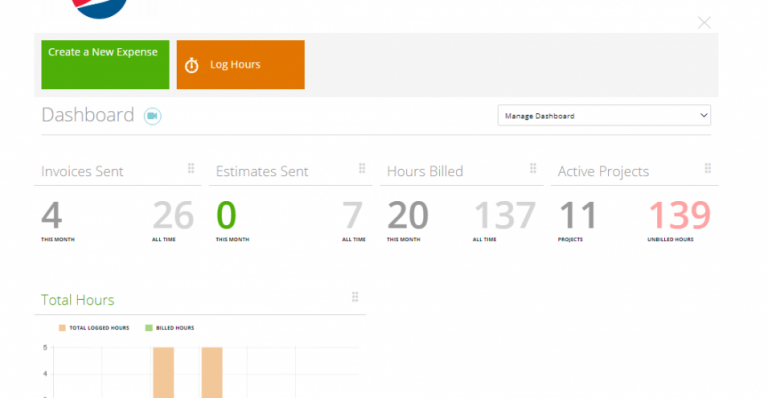Play the Dashboard video tutorial icon
The image size is (768, 398).
point(152,116)
